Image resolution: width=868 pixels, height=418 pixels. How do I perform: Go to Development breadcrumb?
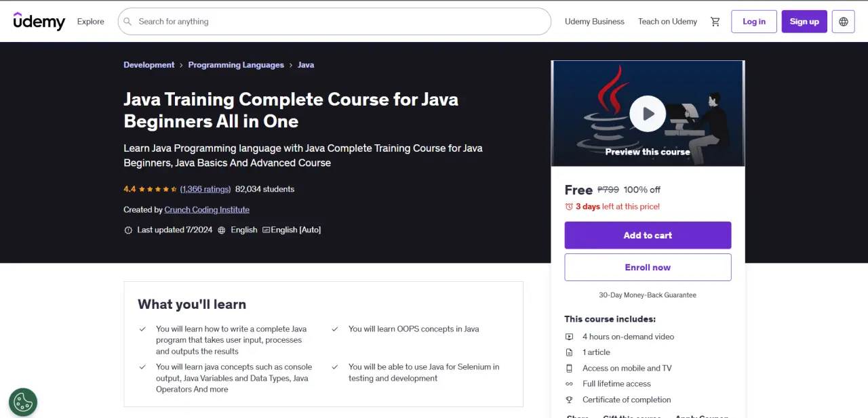(149, 65)
